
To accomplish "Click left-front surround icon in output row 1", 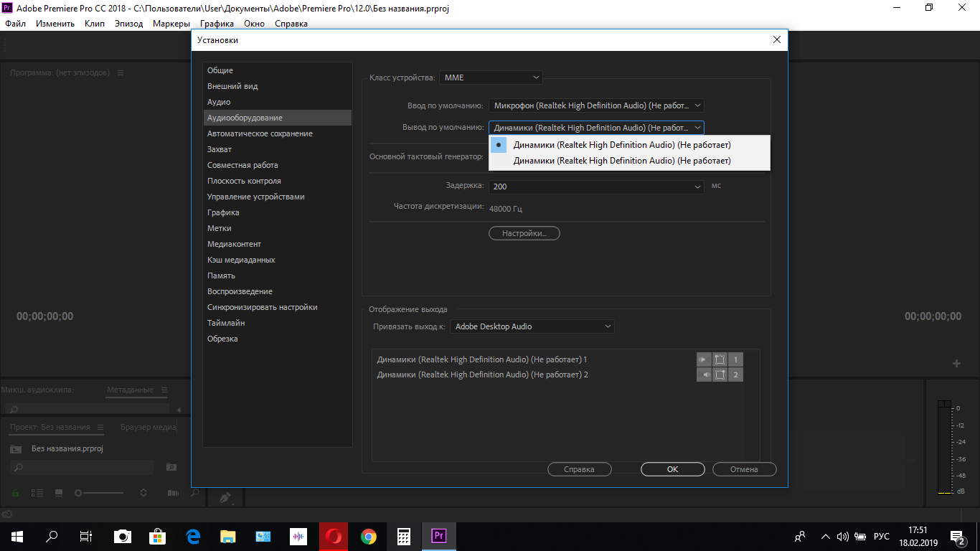I will pyautogui.click(x=720, y=359).
